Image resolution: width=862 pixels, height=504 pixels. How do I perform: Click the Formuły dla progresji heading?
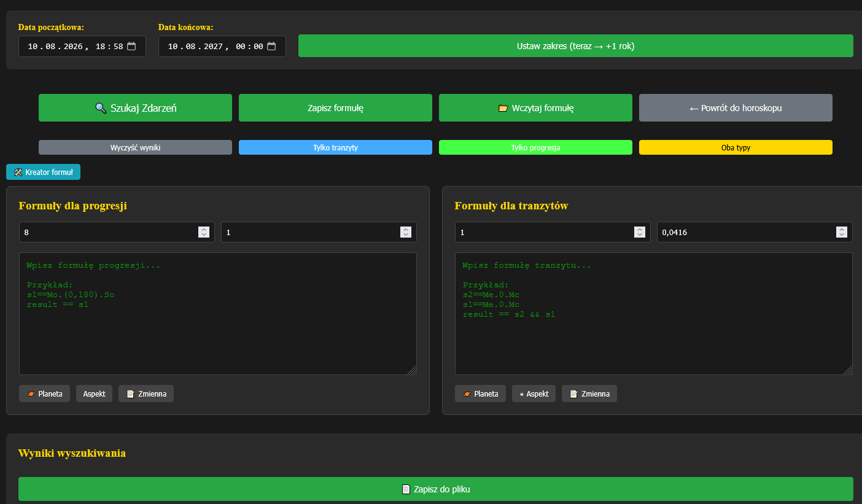[x=73, y=206]
